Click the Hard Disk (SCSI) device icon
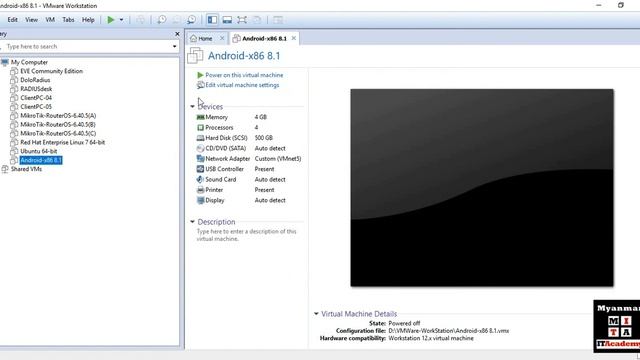 coord(200,138)
